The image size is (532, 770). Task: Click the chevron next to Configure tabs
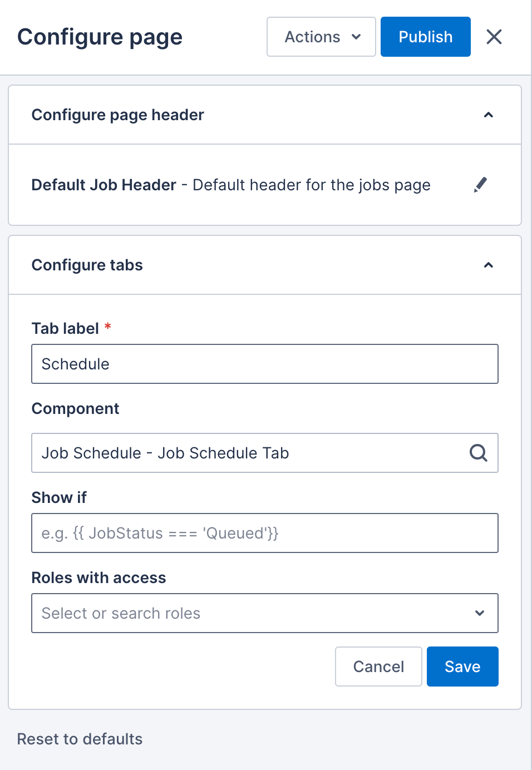(x=489, y=265)
